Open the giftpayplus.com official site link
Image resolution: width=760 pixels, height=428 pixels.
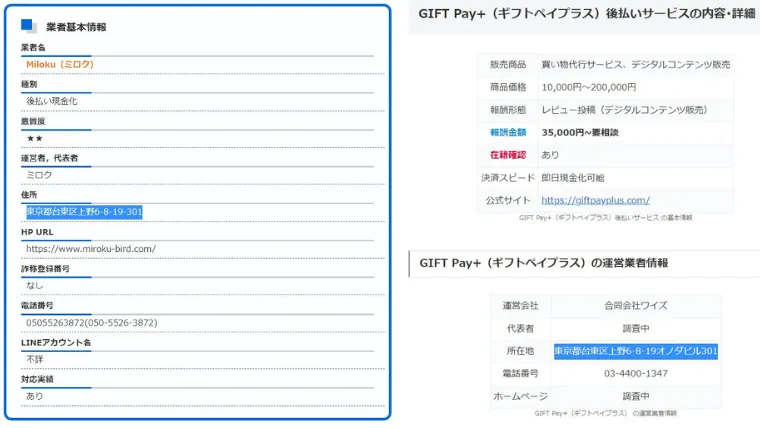pos(595,200)
